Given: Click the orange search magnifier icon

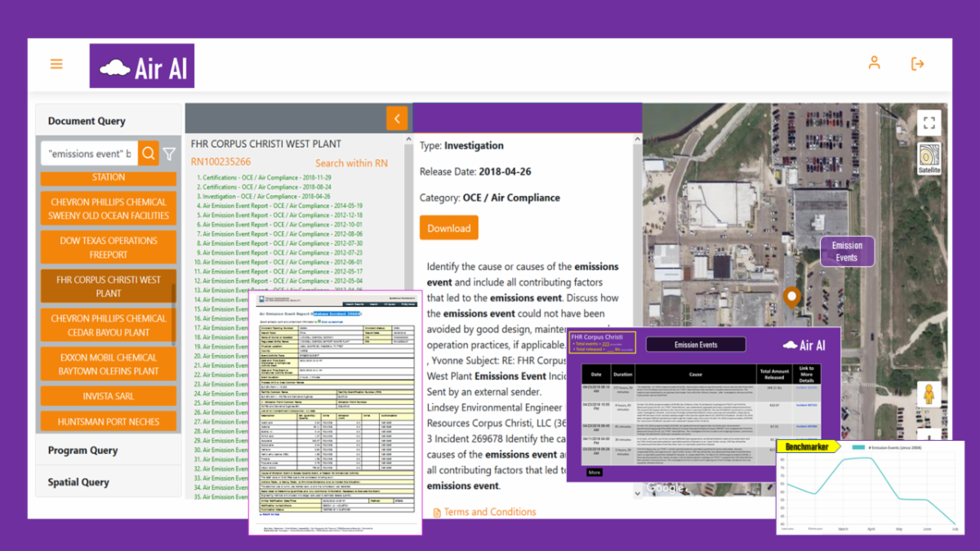Looking at the screenshot, I should [x=148, y=153].
